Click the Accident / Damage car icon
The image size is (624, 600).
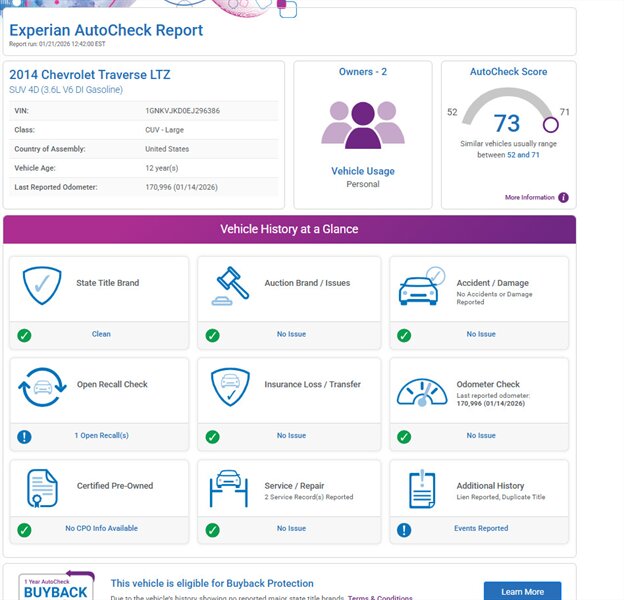[421, 286]
